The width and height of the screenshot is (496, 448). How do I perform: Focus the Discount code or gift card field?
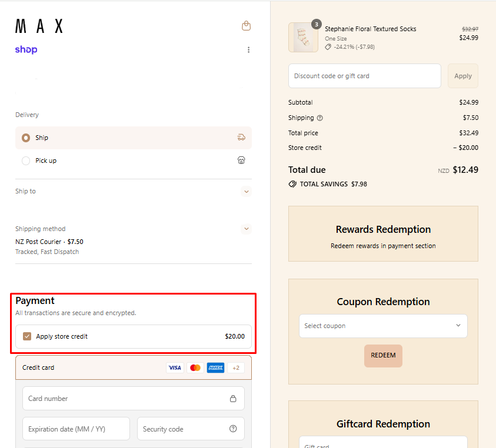click(364, 76)
